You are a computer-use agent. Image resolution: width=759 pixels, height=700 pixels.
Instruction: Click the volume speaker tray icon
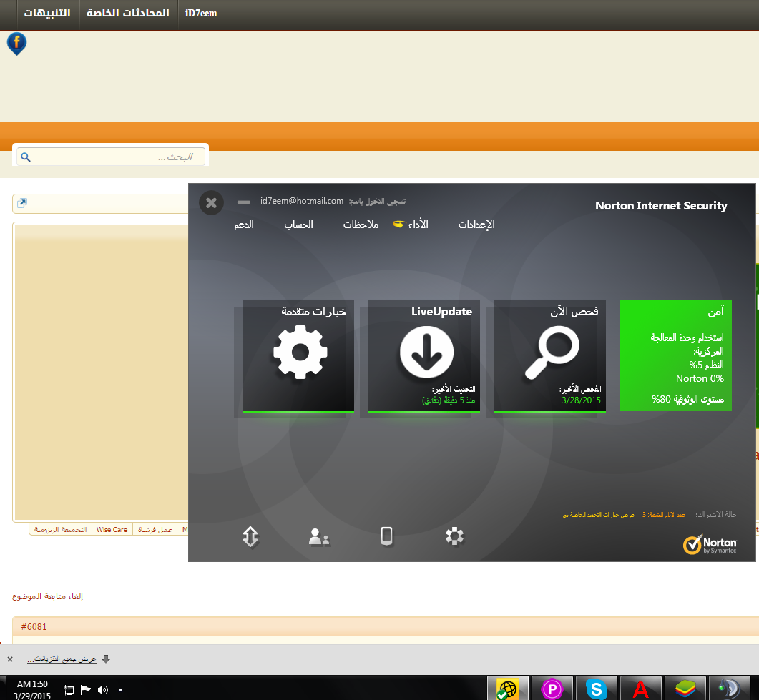click(x=102, y=690)
